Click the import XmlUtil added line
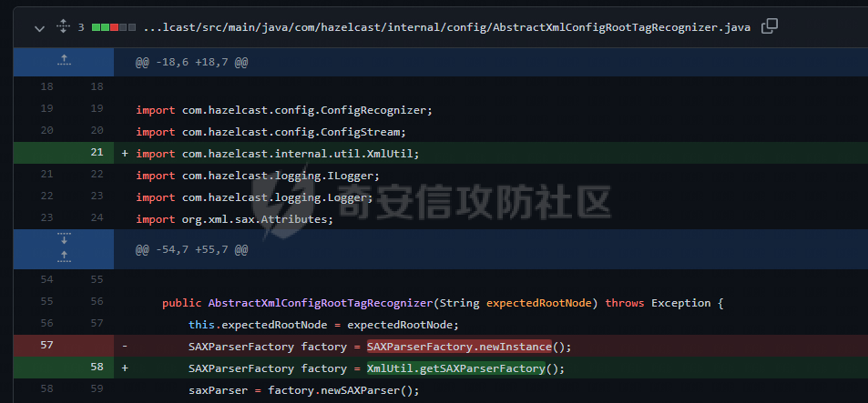This screenshot has height=403, width=868. (278, 154)
